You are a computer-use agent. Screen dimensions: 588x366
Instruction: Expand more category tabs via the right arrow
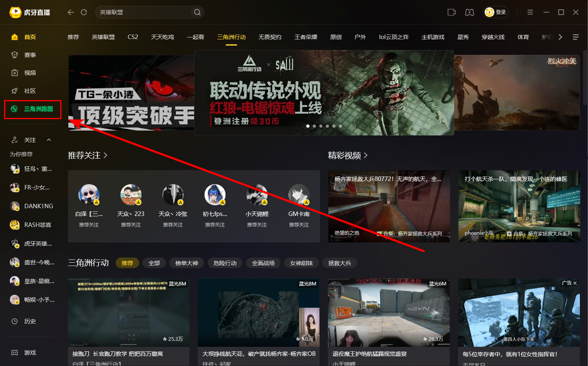[560, 37]
